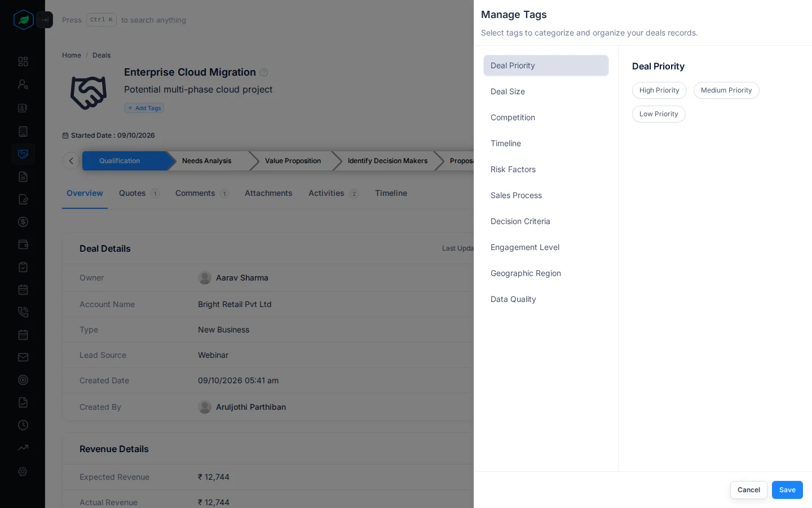The width and height of the screenshot is (812, 508).
Task: Open the Timeline tag category in panel
Action: 546,143
